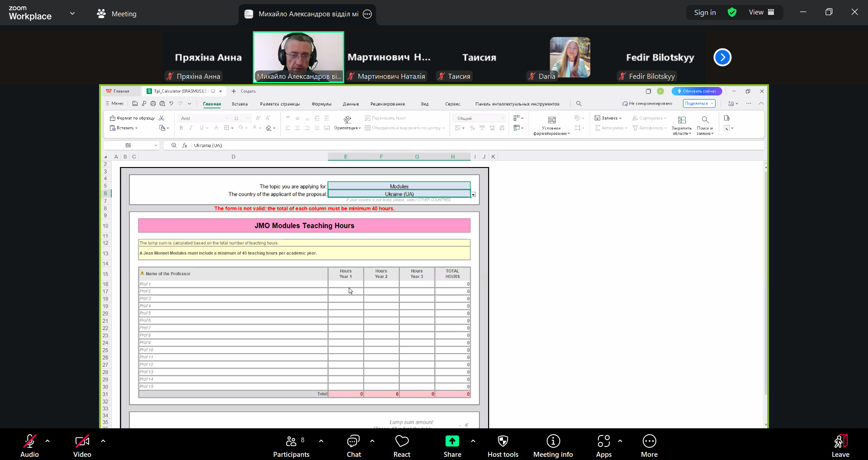868x460 pixels.
Task: Open Meeting info
Action: (553, 446)
